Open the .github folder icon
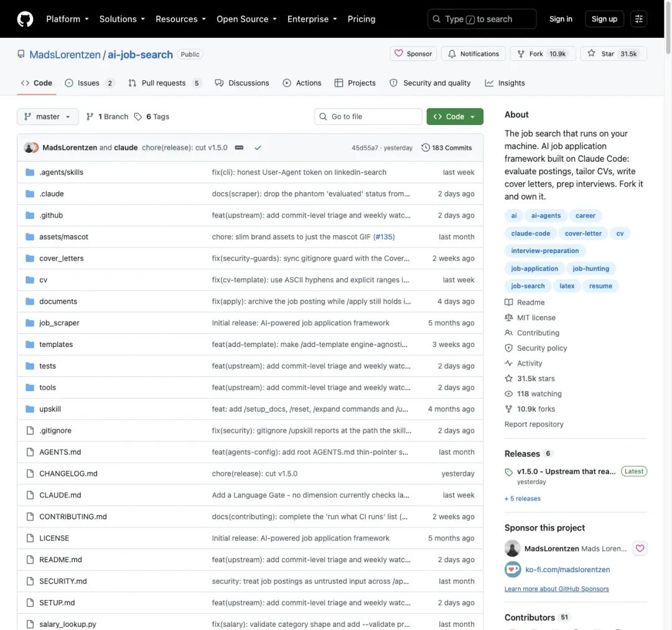The width and height of the screenshot is (672, 630). [30, 215]
